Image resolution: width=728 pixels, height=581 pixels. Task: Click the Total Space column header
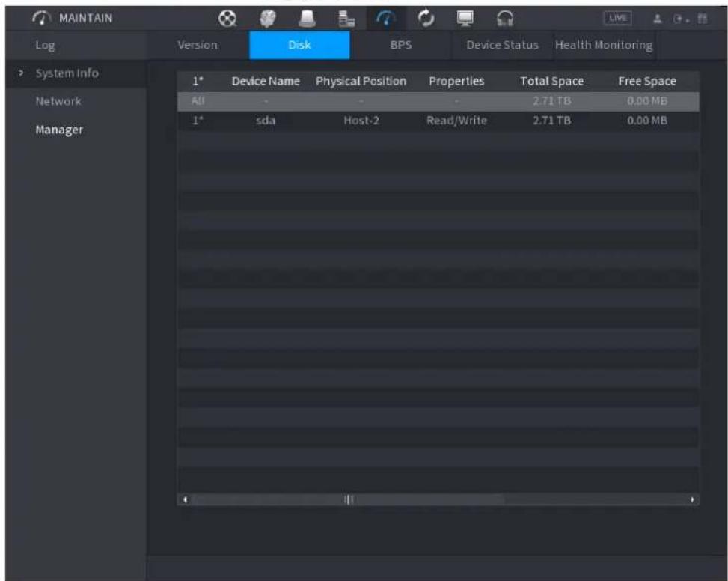(551, 82)
